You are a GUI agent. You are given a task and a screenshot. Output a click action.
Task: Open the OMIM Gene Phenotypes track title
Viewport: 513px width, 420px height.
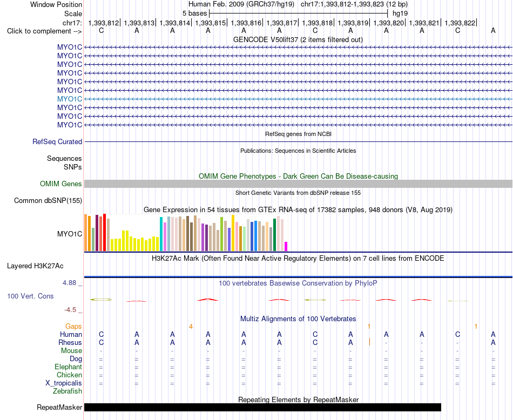tap(298, 177)
